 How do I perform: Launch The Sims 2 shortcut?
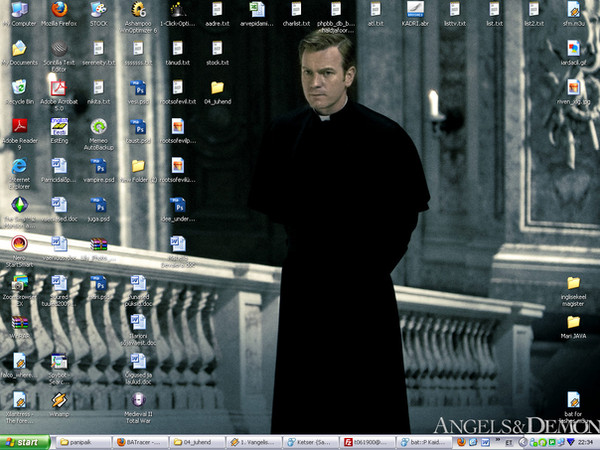coord(20,205)
